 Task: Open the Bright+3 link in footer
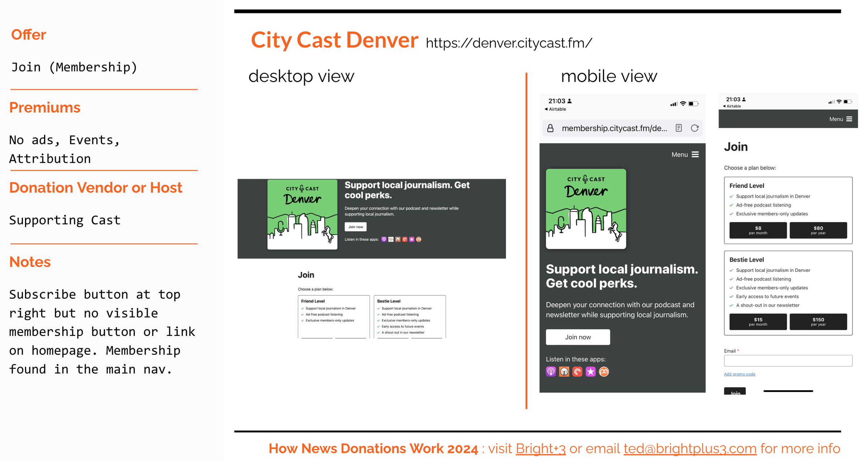(540, 449)
